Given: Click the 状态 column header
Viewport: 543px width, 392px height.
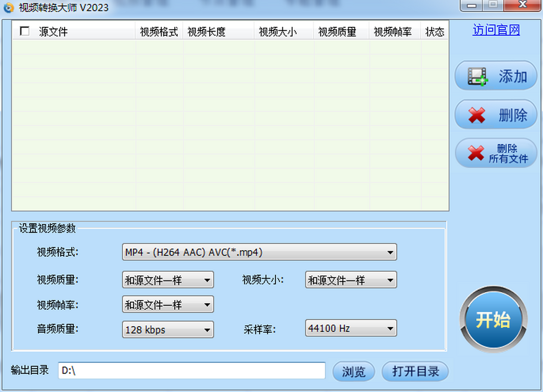Looking at the screenshot, I should (435, 32).
